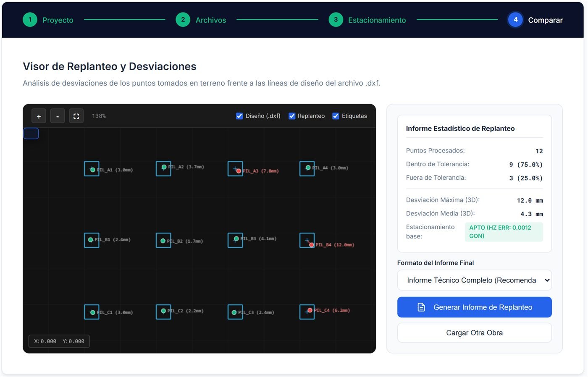Open step 4 Comparar

pyautogui.click(x=535, y=20)
